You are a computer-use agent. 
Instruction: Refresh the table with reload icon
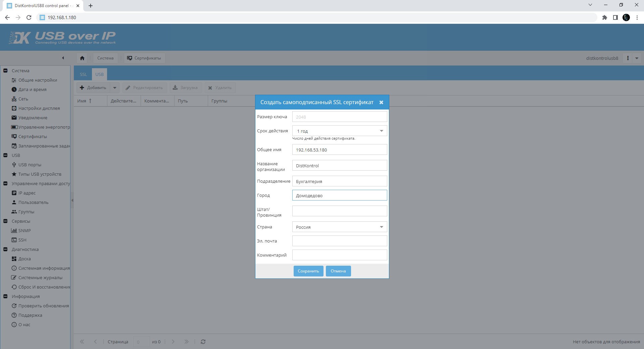203,342
